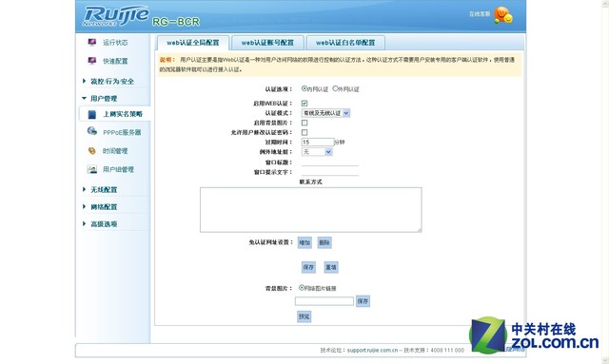609x364 pixels.
Task: Open 快速配置 in the sidebar
Action: [x=115, y=61]
